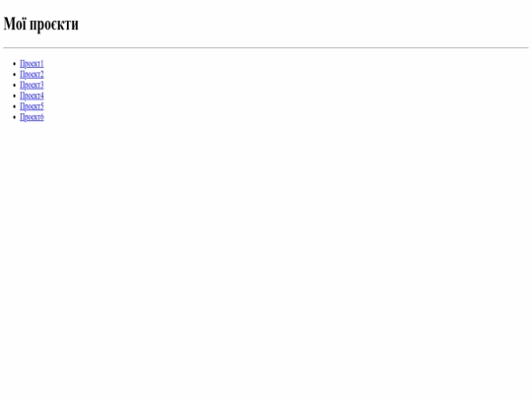Click the bullet marker beside Проєкт2
The width and height of the screenshot is (532, 399).
click(x=14, y=74)
